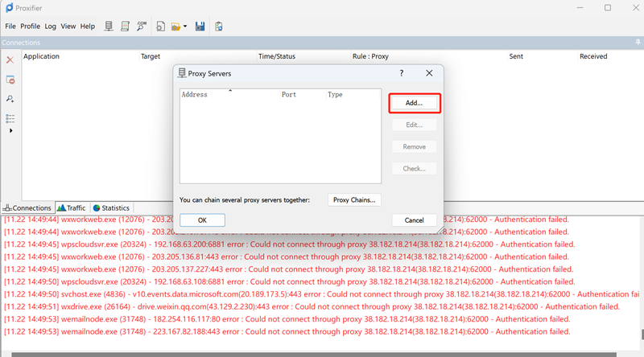Click the sidebar window-with-red-dot icon
The width and height of the screenshot is (644, 357).
point(10,80)
